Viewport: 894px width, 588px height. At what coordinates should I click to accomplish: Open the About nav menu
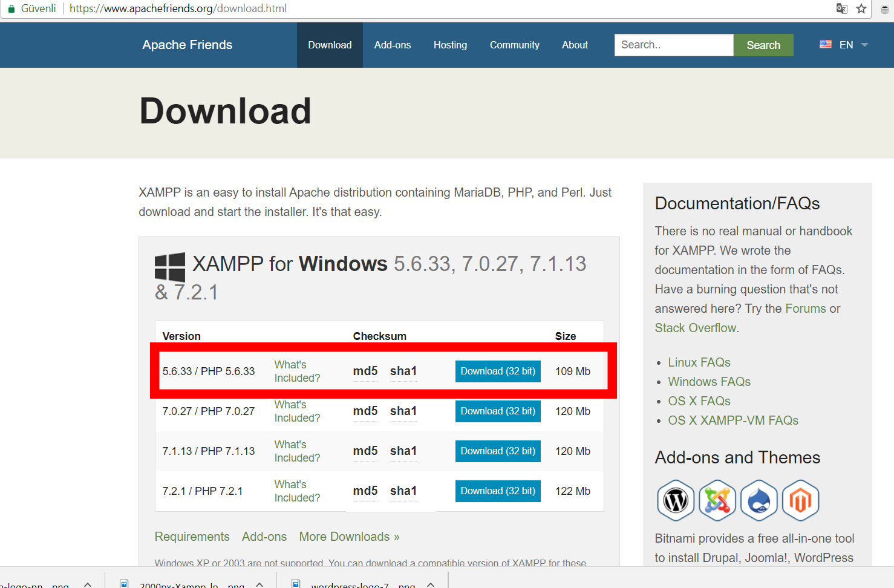point(575,45)
